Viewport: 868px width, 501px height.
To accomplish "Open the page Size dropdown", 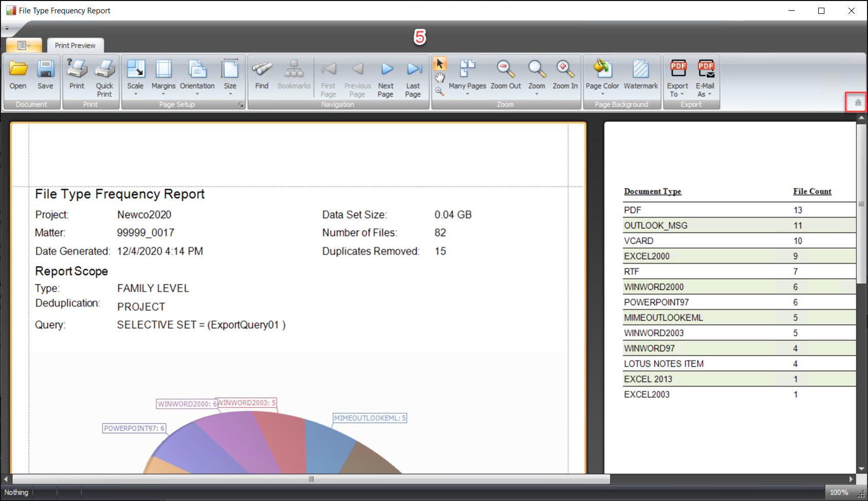I will 230,77.
